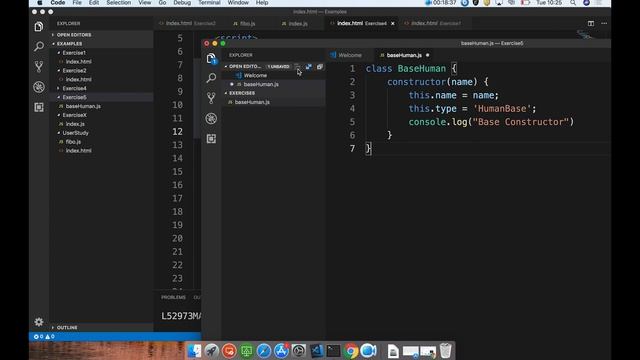
Task: Open Debug icon in Examples window
Action: pyautogui.click(x=39, y=87)
